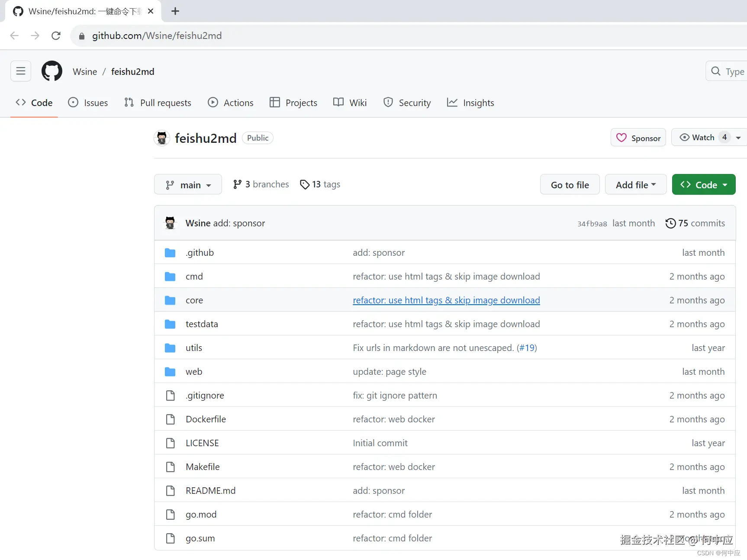
Task: Click the 'add: sponsor' latest commit message
Action: [239, 223]
